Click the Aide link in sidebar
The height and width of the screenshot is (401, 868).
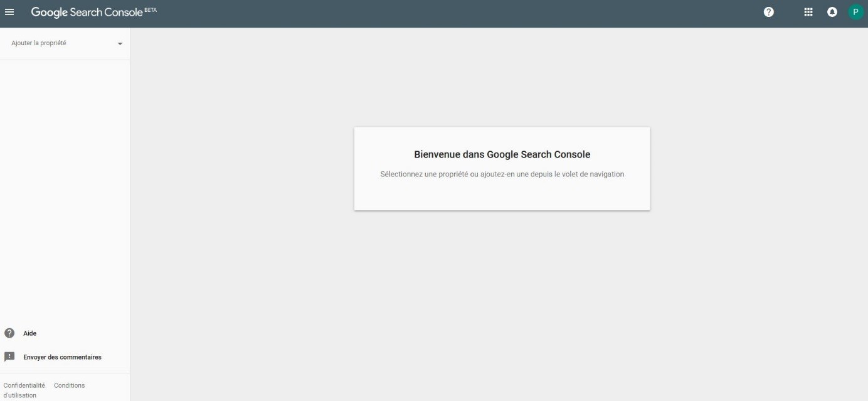pos(29,333)
